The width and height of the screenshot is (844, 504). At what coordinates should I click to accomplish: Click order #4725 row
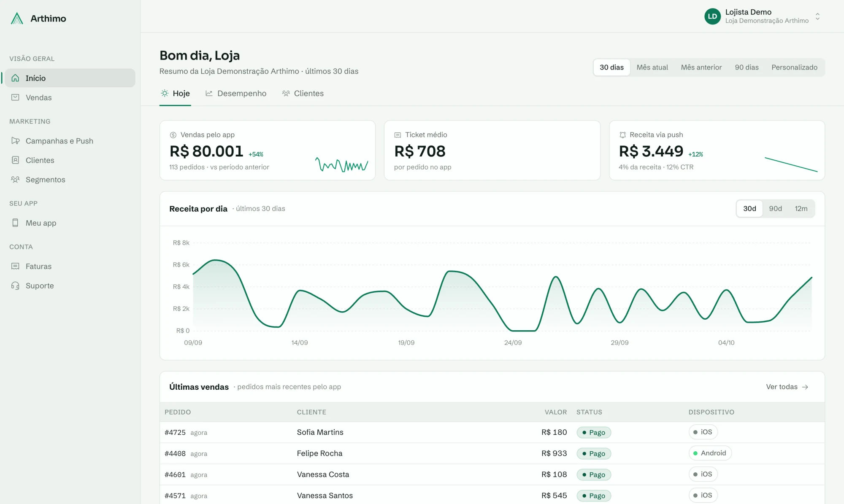[492, 432]
